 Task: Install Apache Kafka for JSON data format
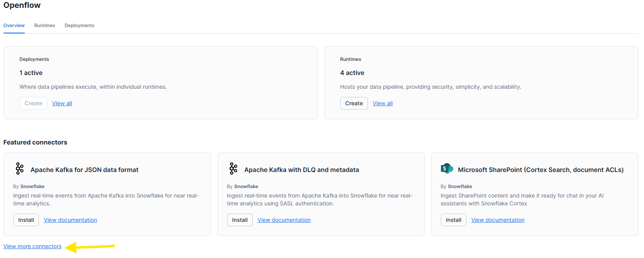tap(26, 220)
